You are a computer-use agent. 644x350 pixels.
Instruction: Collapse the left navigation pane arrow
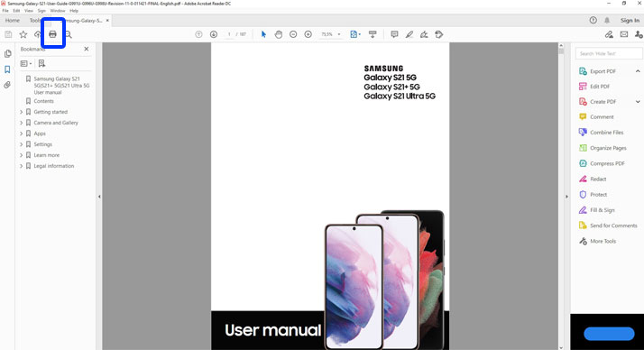click(99, 197)
